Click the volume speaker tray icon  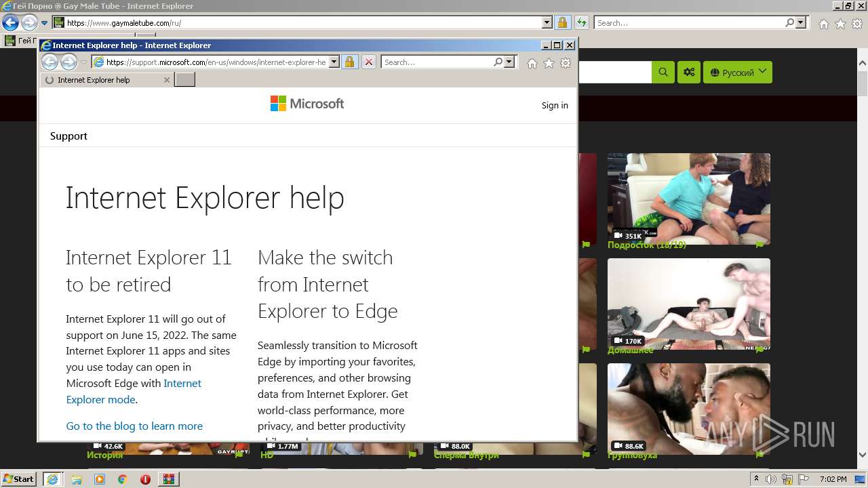[772, 479]
